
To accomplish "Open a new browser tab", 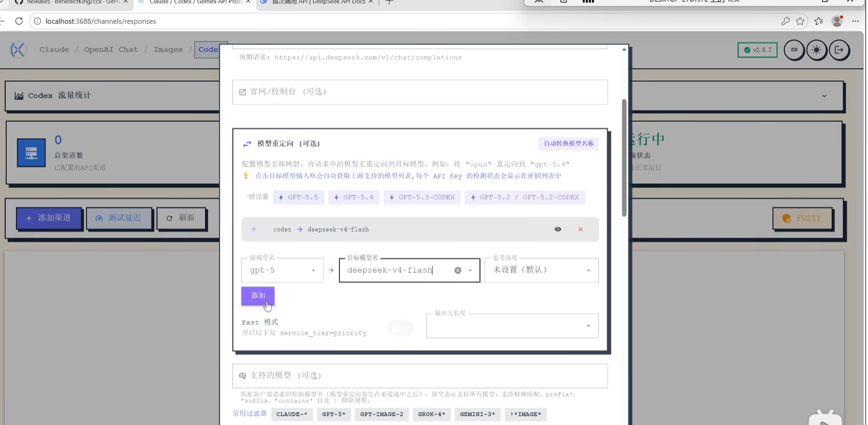I will coord(389,3).
